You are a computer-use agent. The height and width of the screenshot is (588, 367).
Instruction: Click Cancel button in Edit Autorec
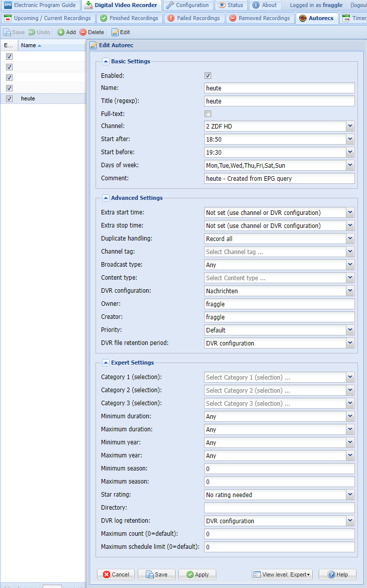tap(116, 574)
